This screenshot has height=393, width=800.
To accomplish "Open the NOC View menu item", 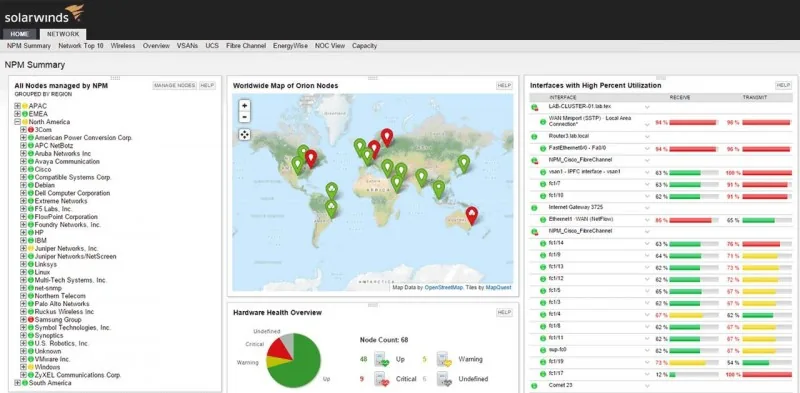I will (330, 45).
